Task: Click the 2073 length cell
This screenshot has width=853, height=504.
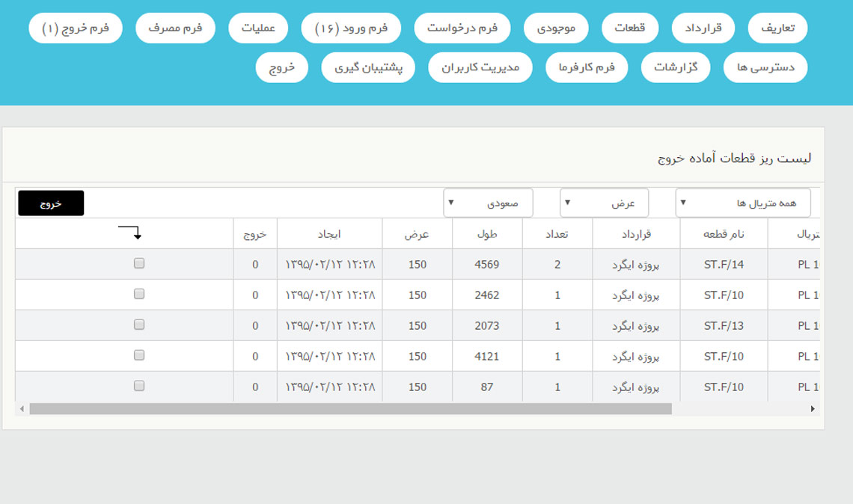Action: (487, 326)
